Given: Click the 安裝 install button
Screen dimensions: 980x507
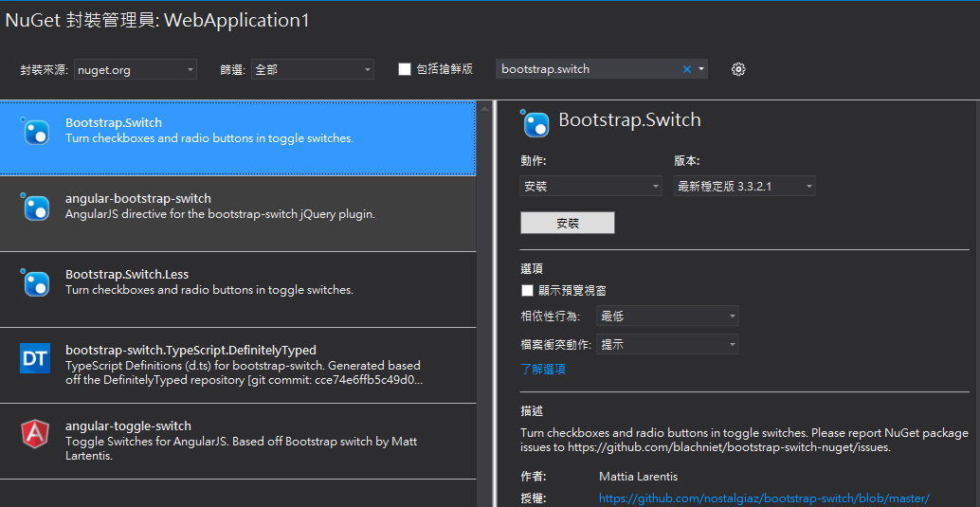Looking at the screenshot, I should (568, 224).
